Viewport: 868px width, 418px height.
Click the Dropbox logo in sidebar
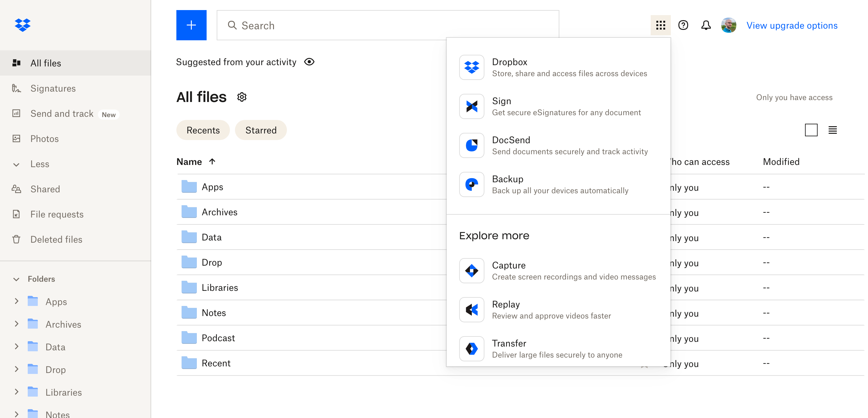23,25
